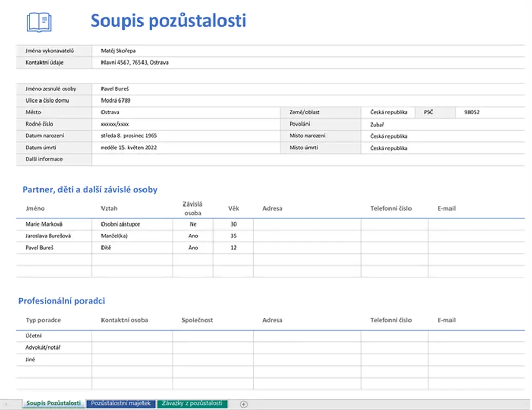Screen dimensions: 532x410
Task: Select the advisor type cell Jiné
Action: (x=54, y=360)
